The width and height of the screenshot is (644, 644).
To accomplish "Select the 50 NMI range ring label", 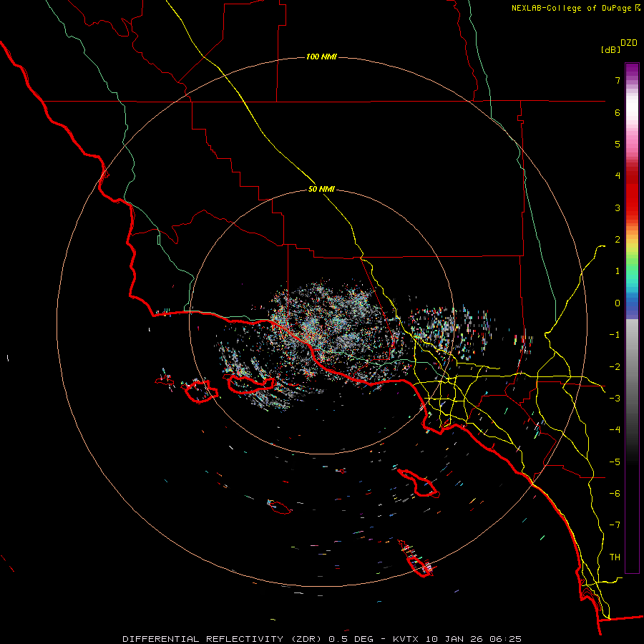I will 321,189.
